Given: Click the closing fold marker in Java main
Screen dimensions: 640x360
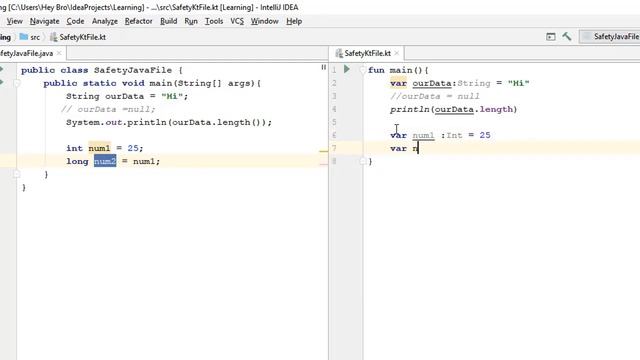Looking at the screenshot, I should click(16, 174).
